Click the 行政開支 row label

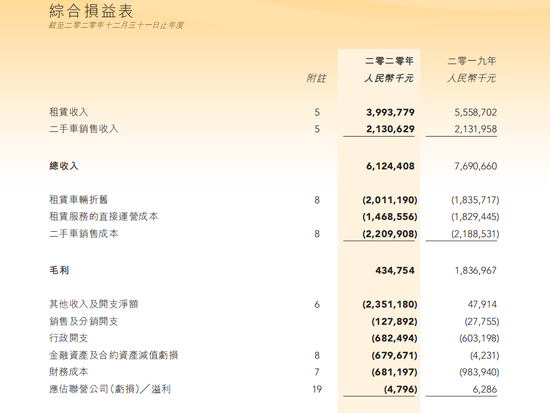[69, 338]
